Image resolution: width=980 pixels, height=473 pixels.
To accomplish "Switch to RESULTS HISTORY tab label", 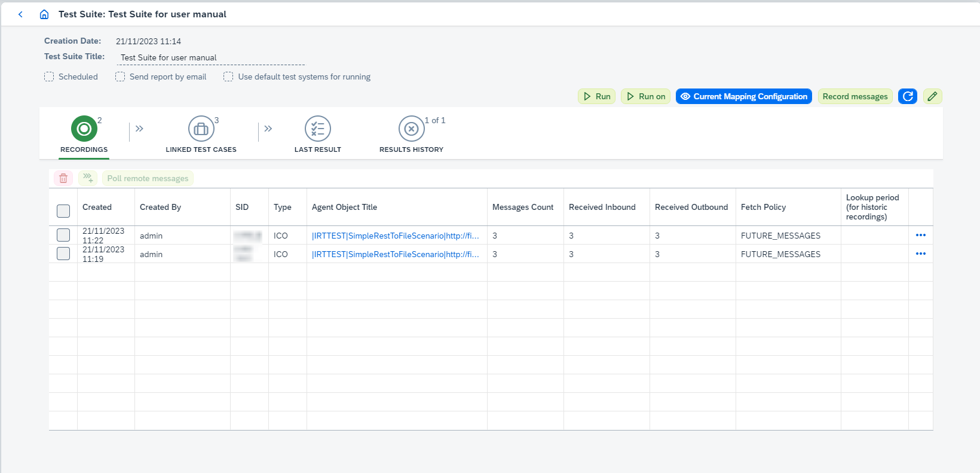I will (412, 149).
